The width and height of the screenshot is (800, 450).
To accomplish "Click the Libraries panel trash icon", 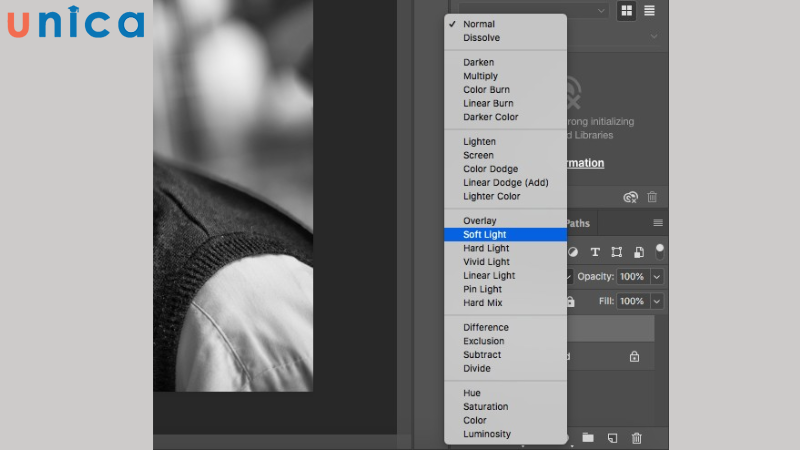I will tap(652, 198).
